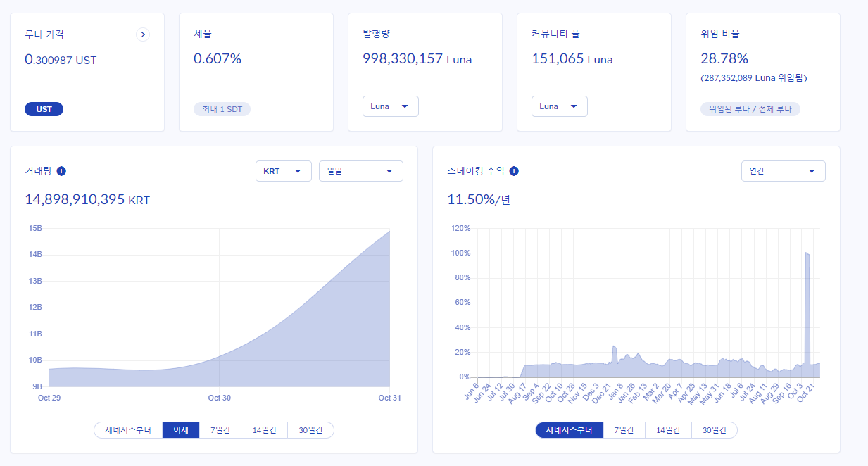Select 제네시스부터 tab in staking chart
This screenshot has width=868, height=466.
point(570,430)
